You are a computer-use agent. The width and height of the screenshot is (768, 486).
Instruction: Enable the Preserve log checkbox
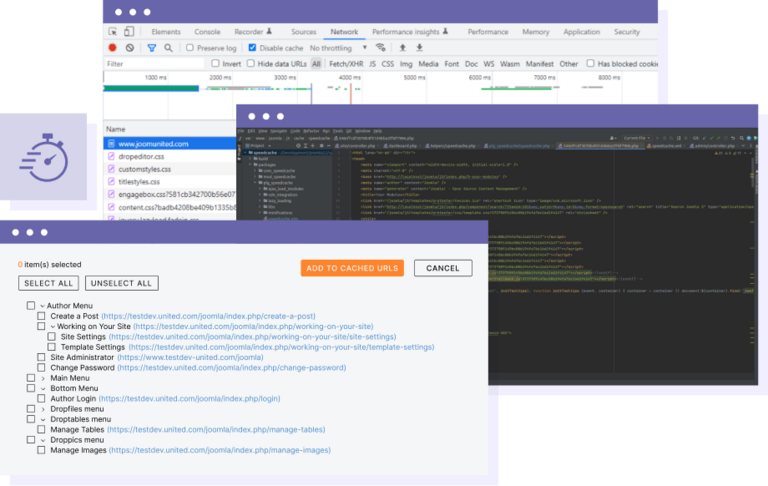189,48
